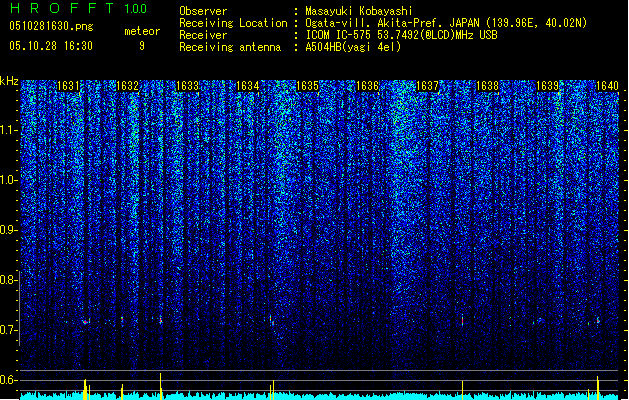Click the meteor echo just before 1638
The height and width of the screenshot is (400, 629).
[463, 321]
